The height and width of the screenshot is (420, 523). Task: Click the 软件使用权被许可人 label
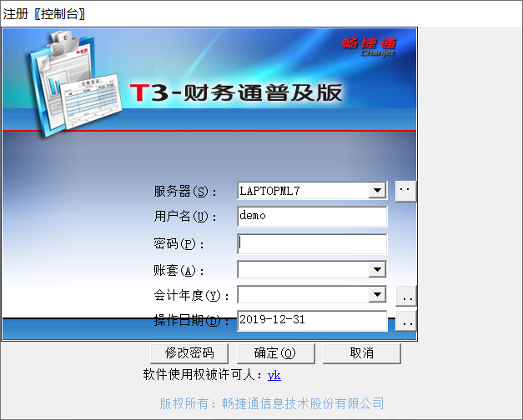[x=204, y=375]
